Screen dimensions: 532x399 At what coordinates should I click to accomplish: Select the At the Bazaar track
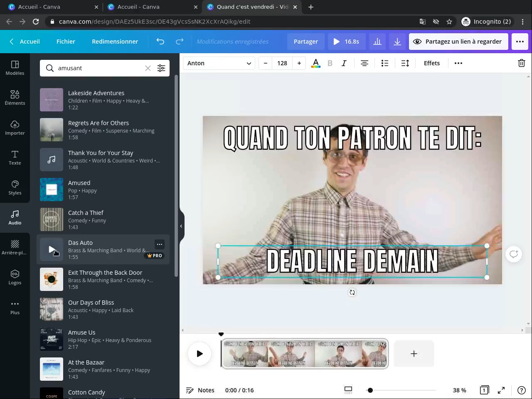pyautogui.click(x=103, y=369)
